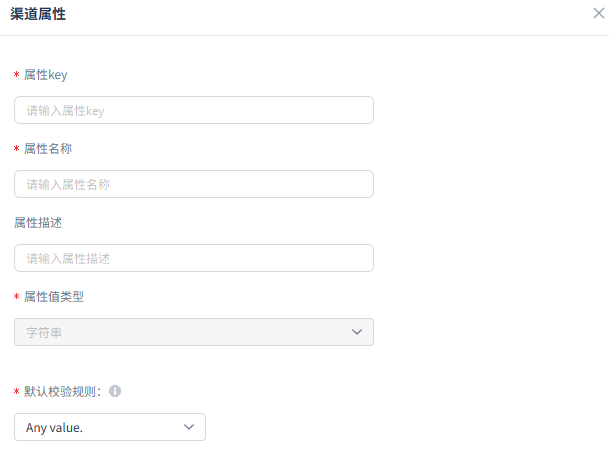
Task: Click the info icon beside 默认校验规则
Action: (115, 391)
